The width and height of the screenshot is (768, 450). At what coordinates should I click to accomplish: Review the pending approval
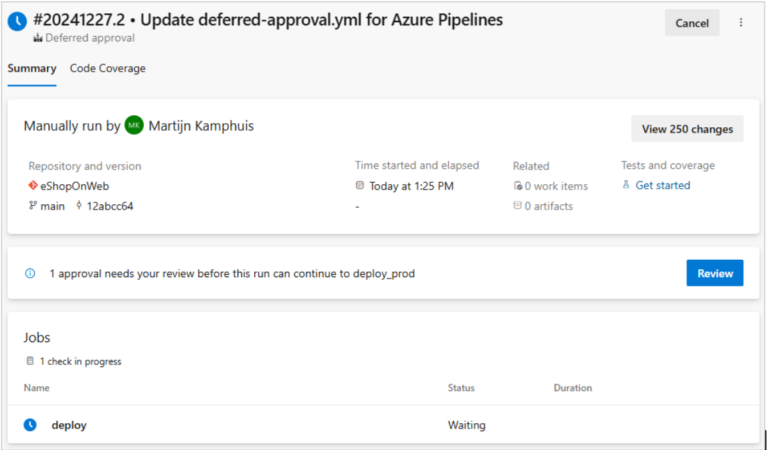(x=715, y=273)
